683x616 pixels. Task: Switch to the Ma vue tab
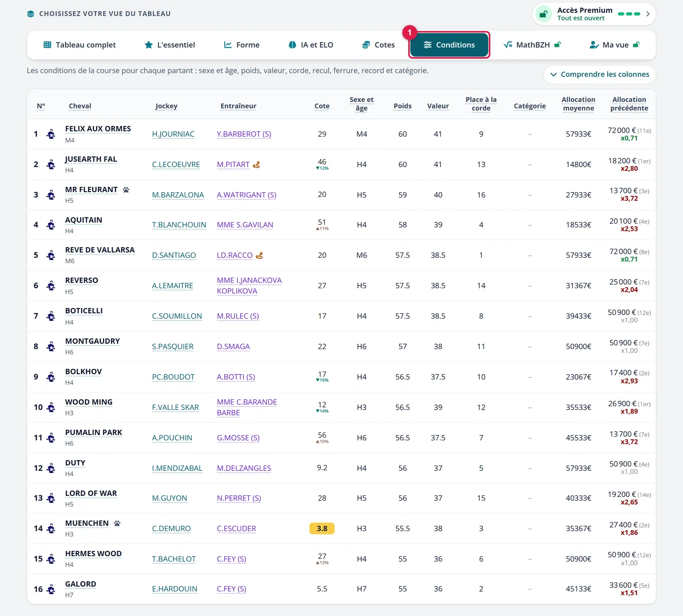click(614, 45)
